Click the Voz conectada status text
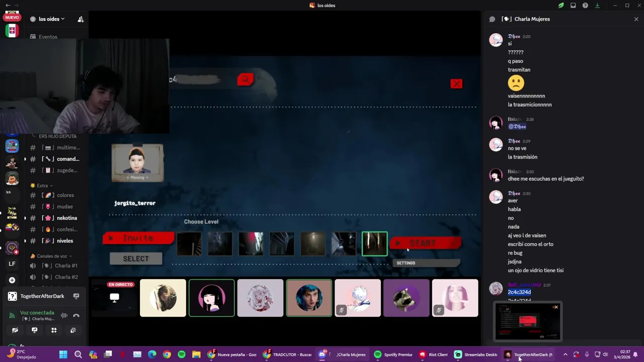Image resolution: width=644 pixels, height=362 pixels. coord(37,313)
